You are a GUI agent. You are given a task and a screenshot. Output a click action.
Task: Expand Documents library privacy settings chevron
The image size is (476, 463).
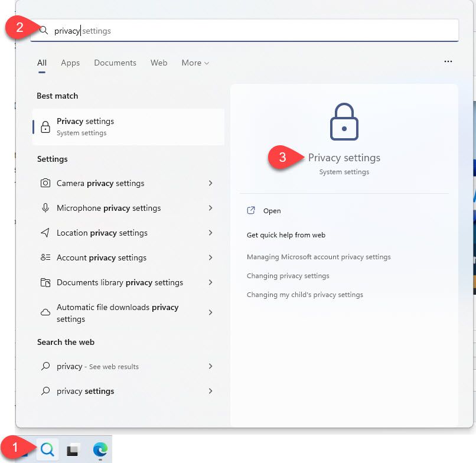tap(210, 282)
